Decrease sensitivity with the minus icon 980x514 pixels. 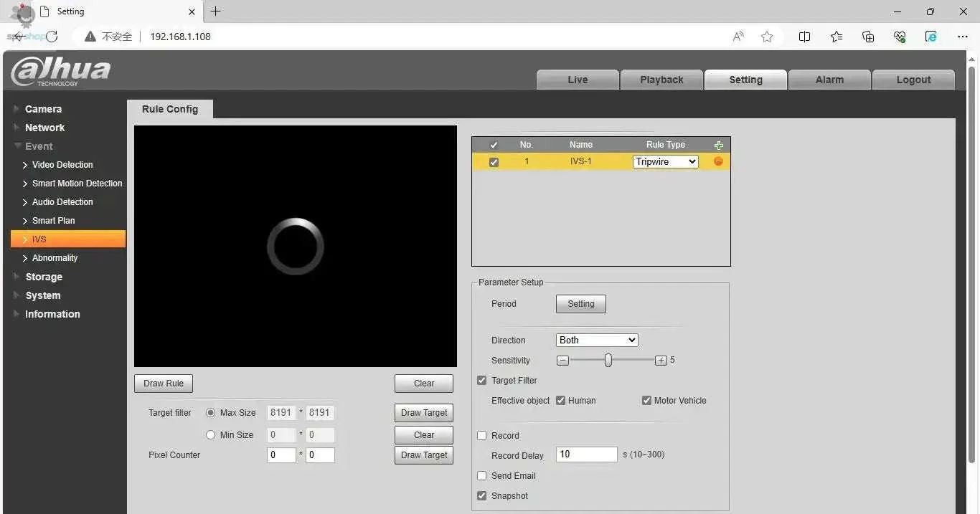pos(563,361)
